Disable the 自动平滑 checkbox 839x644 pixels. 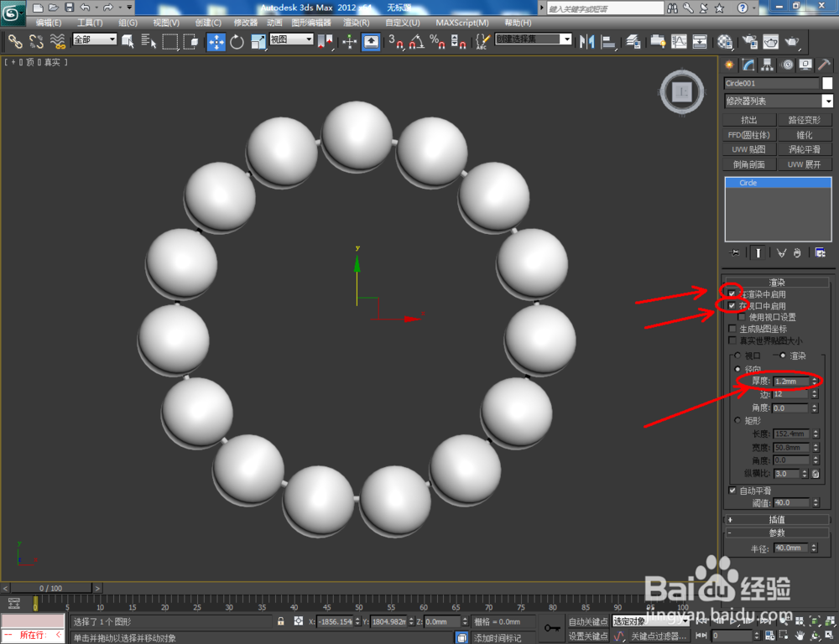[732, 491]
